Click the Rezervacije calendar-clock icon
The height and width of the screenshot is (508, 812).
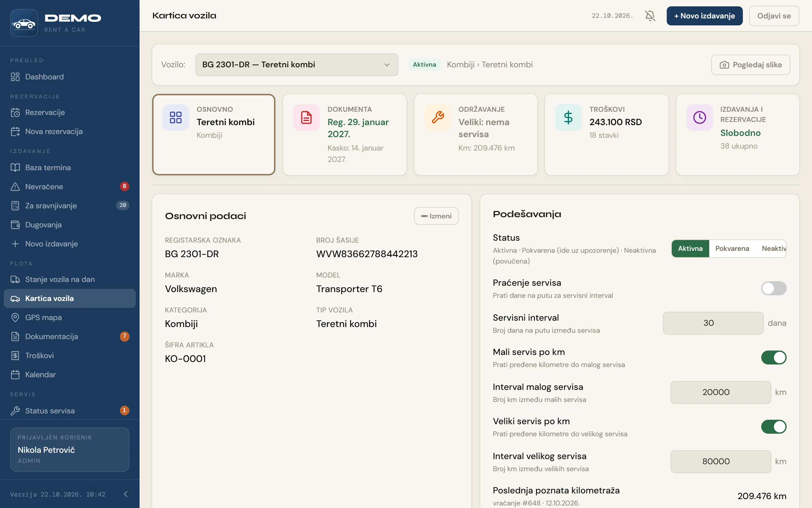(x=15, y=112)
